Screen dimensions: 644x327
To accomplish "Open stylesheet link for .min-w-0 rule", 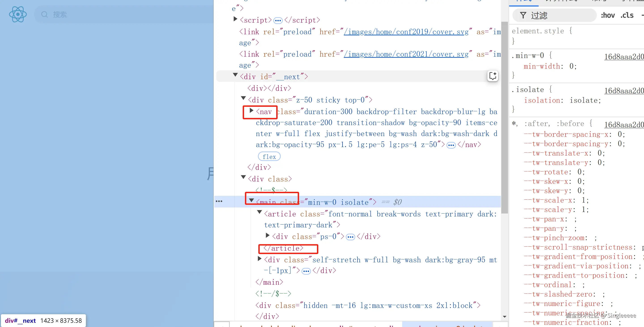I will pyautogui.click(x=624, y=57).
